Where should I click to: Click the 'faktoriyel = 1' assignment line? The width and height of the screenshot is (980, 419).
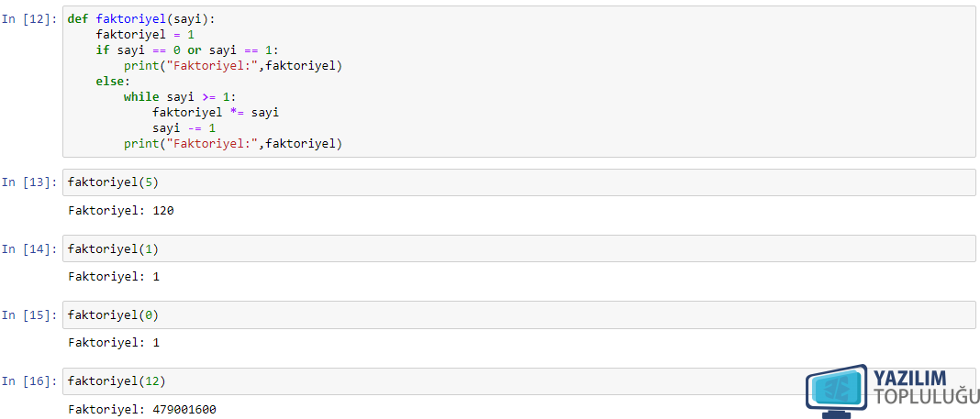coord(145,34)
